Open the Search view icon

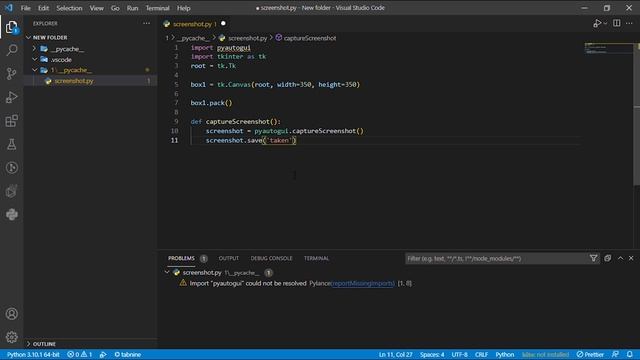[x=11, y=50]
